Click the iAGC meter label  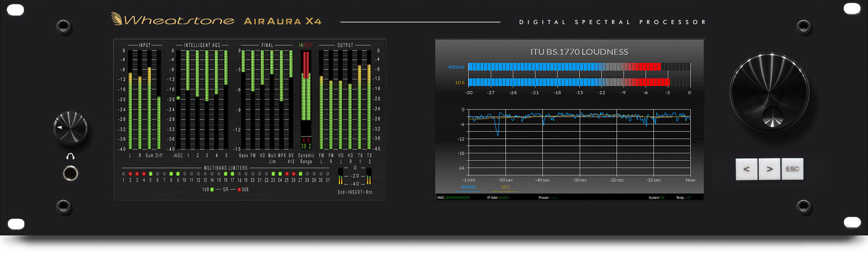coord(178,156)
